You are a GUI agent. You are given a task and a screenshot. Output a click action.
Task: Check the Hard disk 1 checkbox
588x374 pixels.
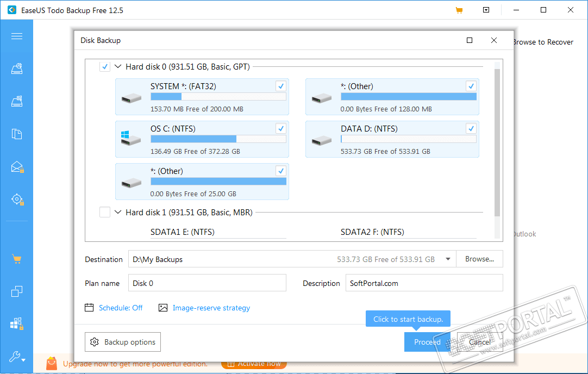coord(105,213)
